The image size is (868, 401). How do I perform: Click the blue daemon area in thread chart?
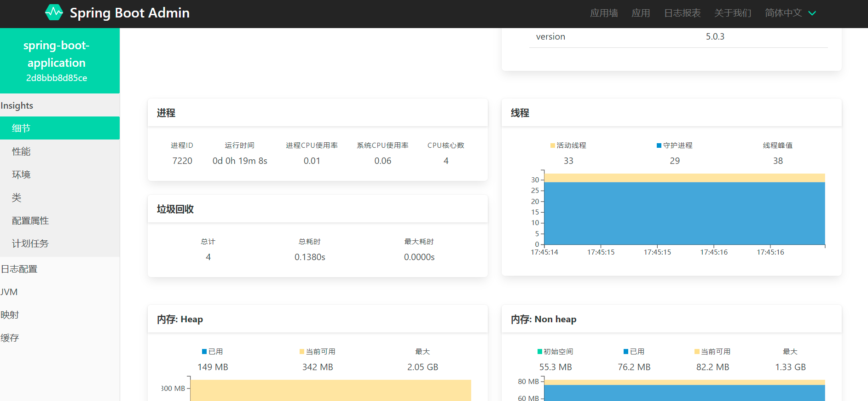tap(685, 213)
